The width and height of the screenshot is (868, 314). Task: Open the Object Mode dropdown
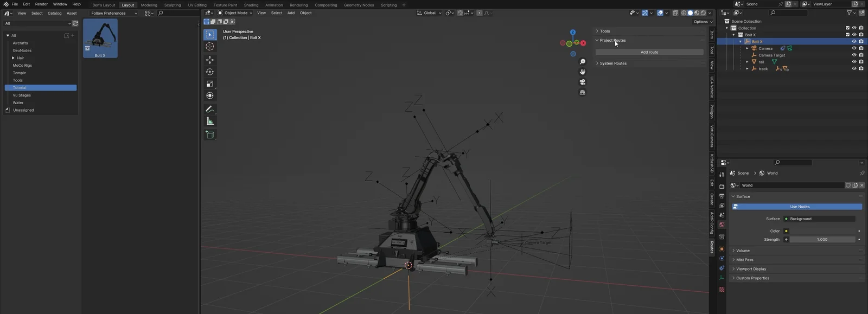click(235, 13)
